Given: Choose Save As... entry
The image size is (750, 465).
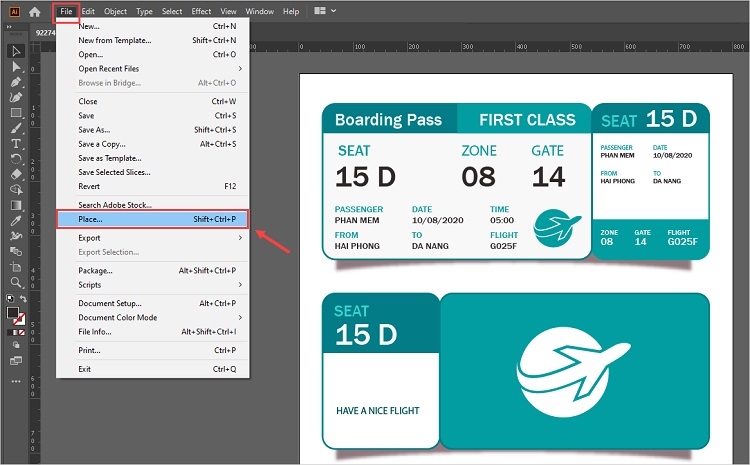Looking at the screenshot, I should pos(153,130).
